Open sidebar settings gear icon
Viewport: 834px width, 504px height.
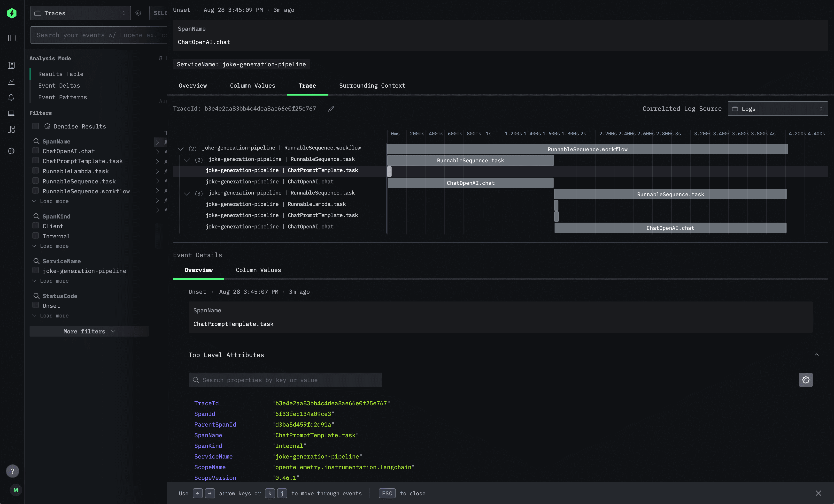coord(11,151)
